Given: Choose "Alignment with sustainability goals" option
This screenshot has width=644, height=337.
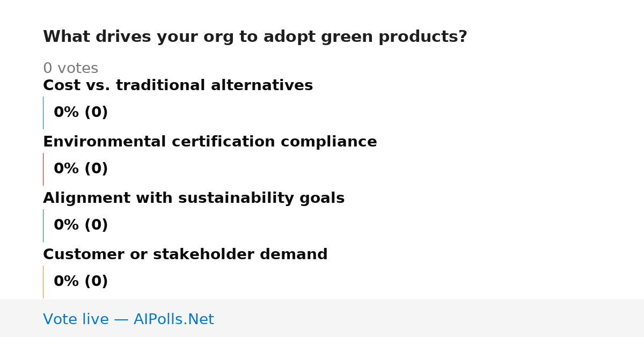Looking at the screenshot, I should click(x=194, y=198).
